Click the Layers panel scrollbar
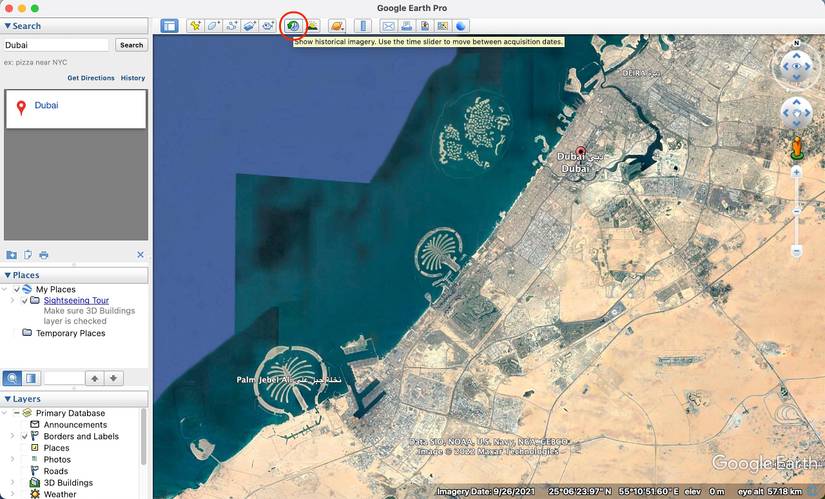 pyautogui.click(x=143, y=437)
